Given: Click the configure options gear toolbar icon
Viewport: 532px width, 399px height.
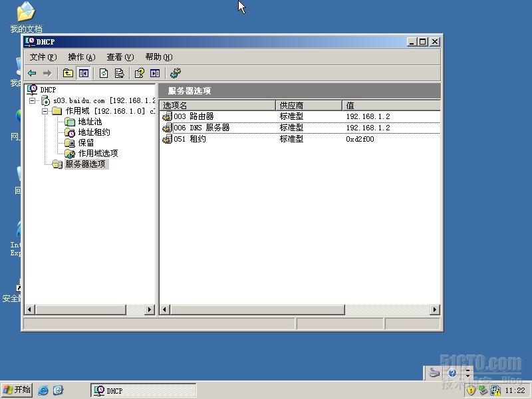Looking at the screenshot, I should pos(176,73).
